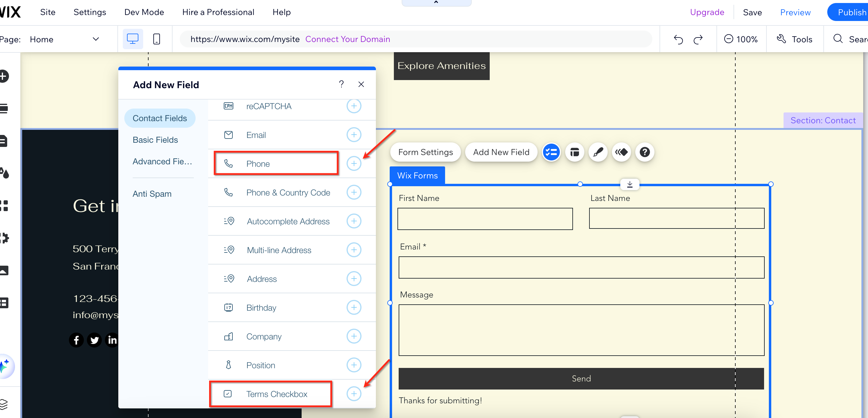Add Autocomplete Address field plus icon
868x418 pixels.
click(354, 221)
